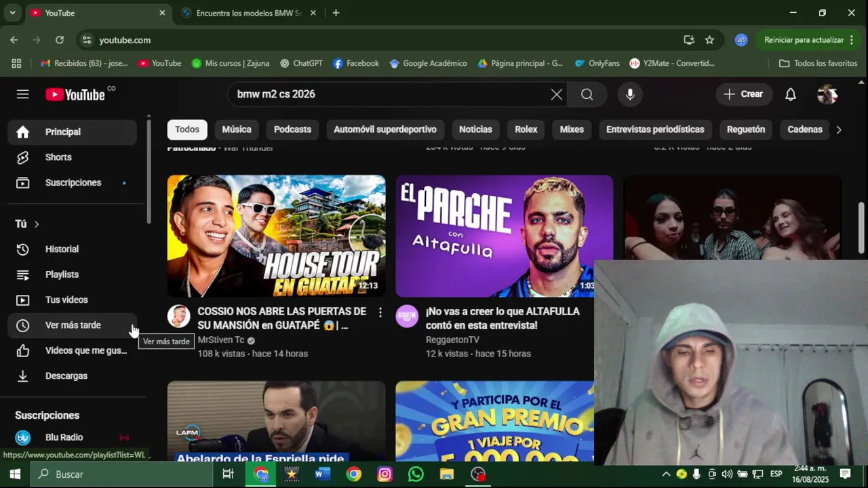Viewport: 868px width, 488px height.
Task: Open the YouTube hamburger guide menu
Action: (23, 94)
